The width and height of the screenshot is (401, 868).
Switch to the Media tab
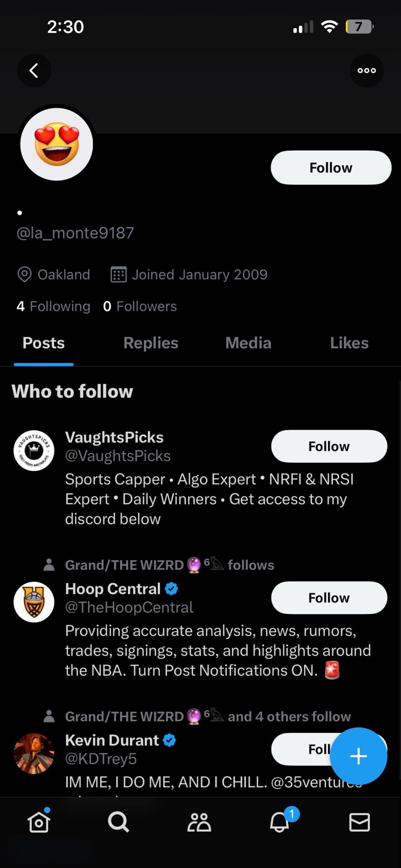(248, 343)
